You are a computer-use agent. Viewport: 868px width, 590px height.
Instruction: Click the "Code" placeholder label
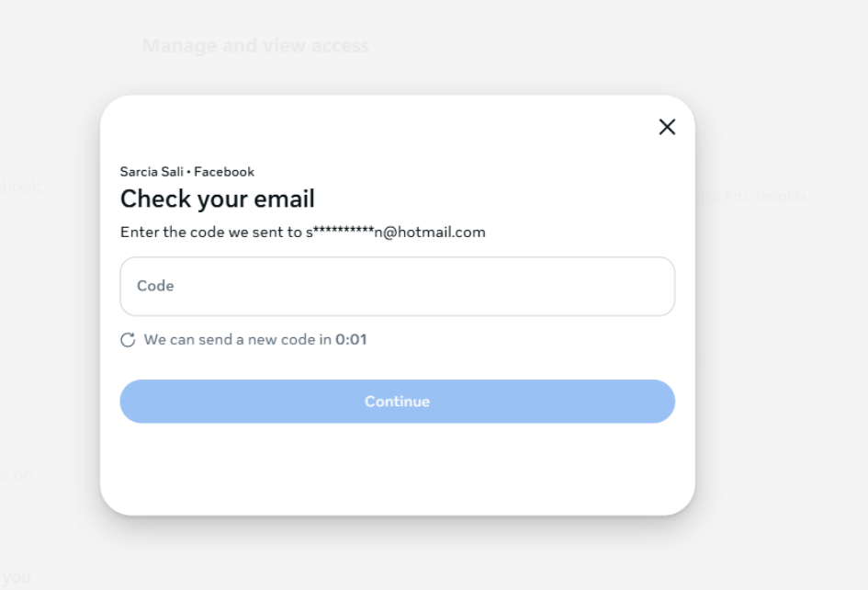(x=155, y=286)
